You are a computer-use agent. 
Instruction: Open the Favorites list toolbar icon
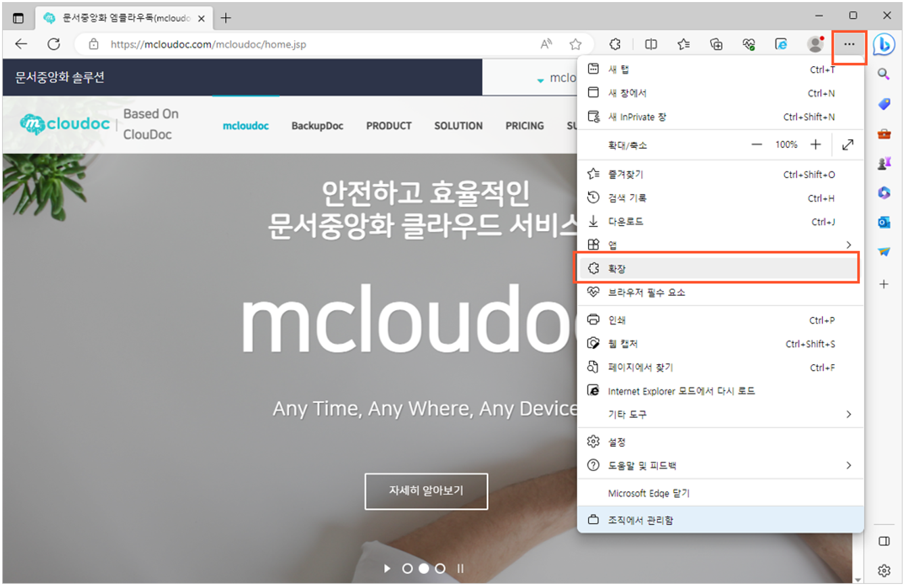[x=684, y=44]
